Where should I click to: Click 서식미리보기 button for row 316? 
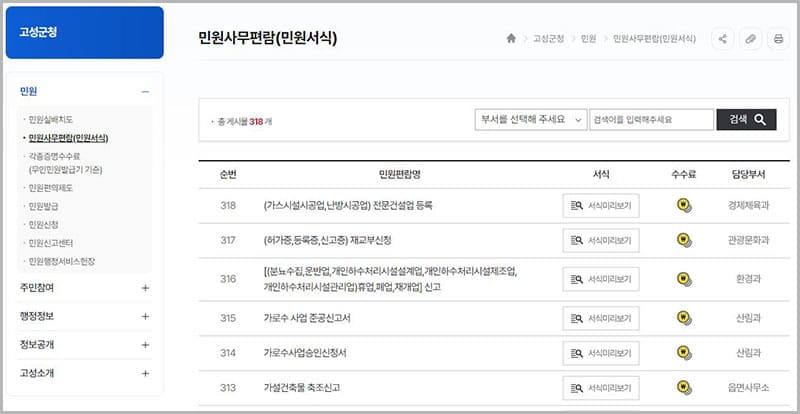[600, 279]
